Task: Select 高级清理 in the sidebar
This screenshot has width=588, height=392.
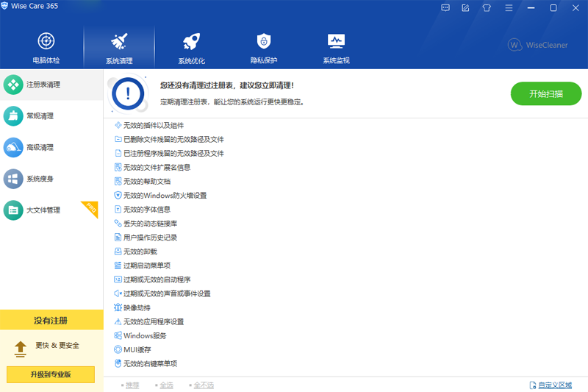Action: pos(39,148)
